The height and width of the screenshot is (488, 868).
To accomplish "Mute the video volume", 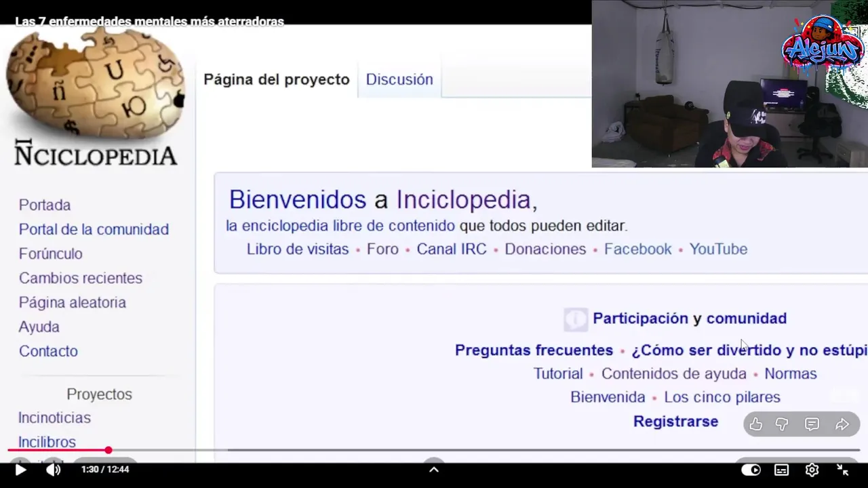I will (53, 469).
